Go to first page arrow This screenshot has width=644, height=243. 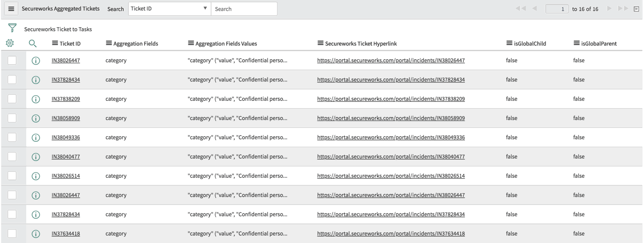point(520,9)
